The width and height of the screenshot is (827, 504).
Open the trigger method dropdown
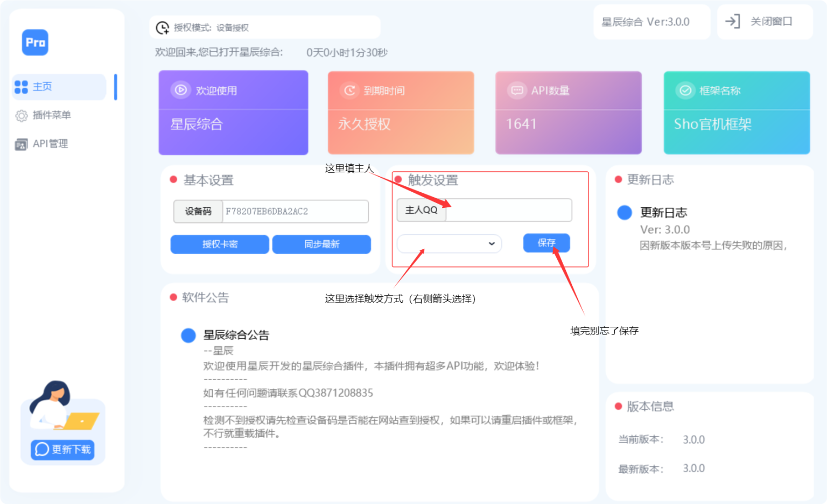pyautogui.click(x=448, y=243)
